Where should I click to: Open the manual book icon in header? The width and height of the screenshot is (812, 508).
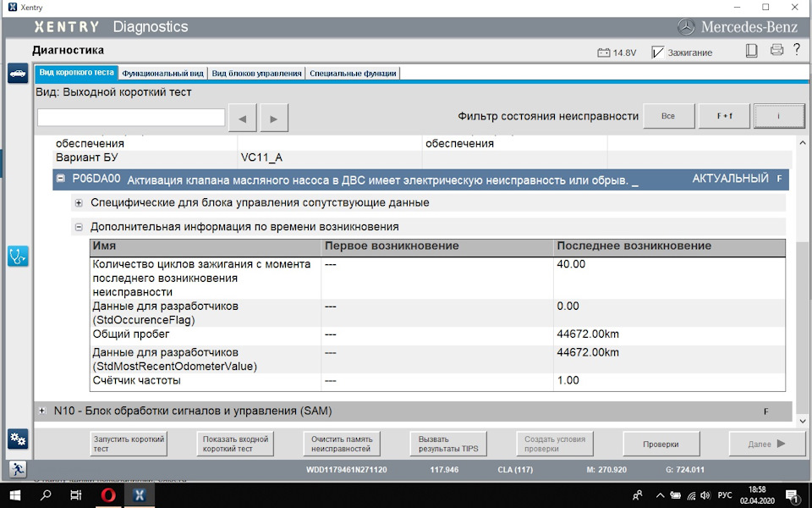752,51
